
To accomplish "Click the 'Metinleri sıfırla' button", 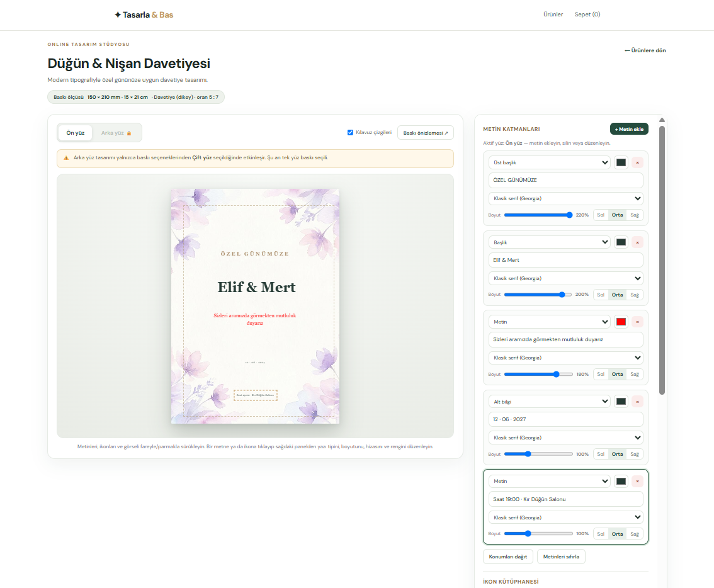I will coord(561,557).
